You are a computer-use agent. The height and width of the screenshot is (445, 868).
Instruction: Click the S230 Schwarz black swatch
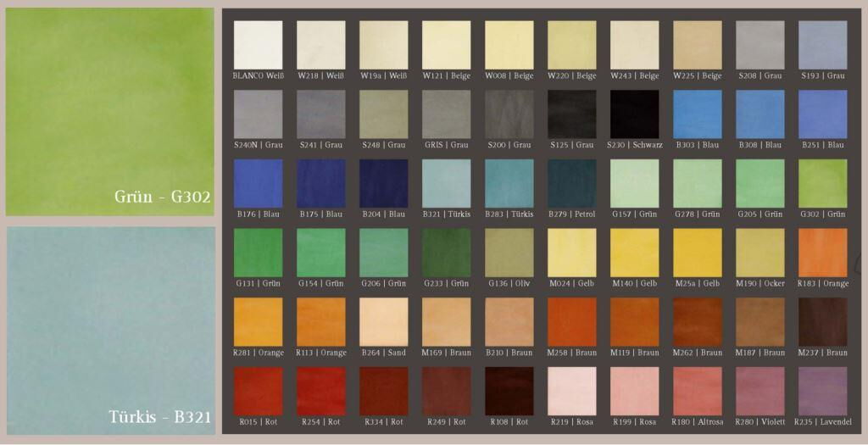(x=634, y=114)
